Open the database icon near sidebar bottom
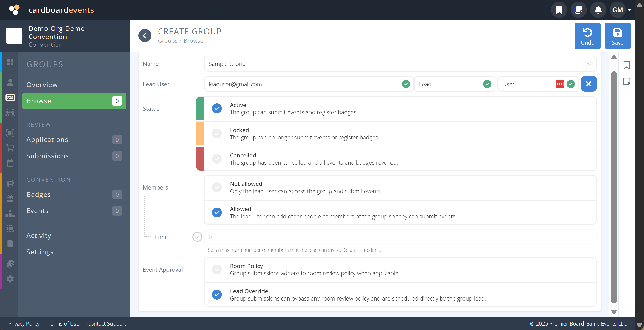The image size is (644, 330). (x=10, y=264)
